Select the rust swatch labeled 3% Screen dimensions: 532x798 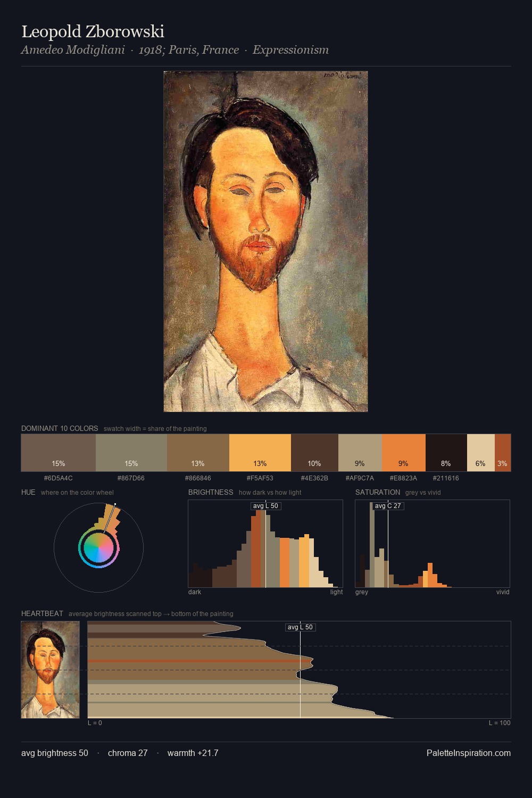503,453
